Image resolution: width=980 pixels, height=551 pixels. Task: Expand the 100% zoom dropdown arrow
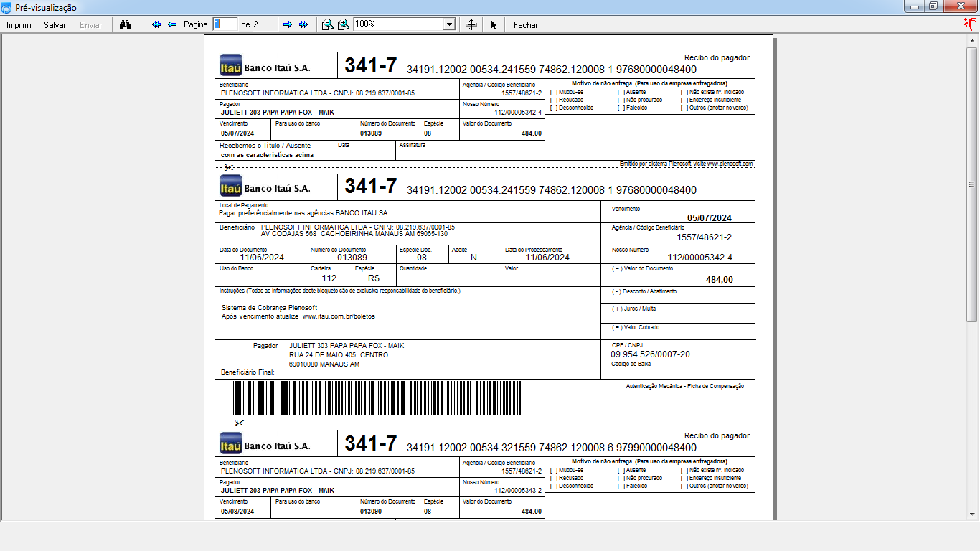[450, 24]
